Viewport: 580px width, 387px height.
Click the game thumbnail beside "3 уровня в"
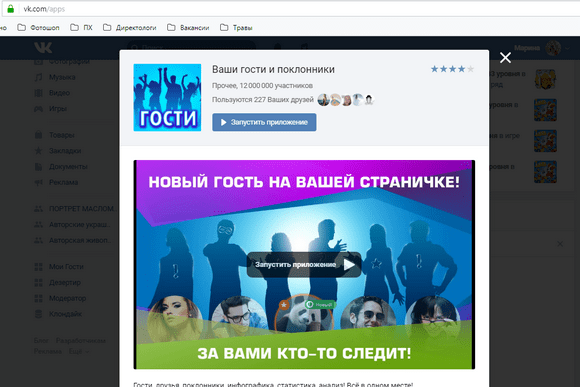click(x=545, y=79)
